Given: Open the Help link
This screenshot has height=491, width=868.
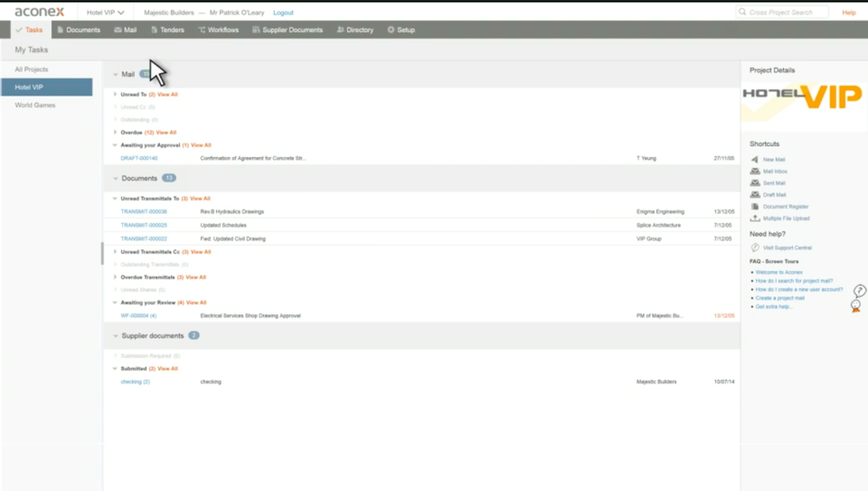Looking at the screenshot, I should [x=849, y=13].
